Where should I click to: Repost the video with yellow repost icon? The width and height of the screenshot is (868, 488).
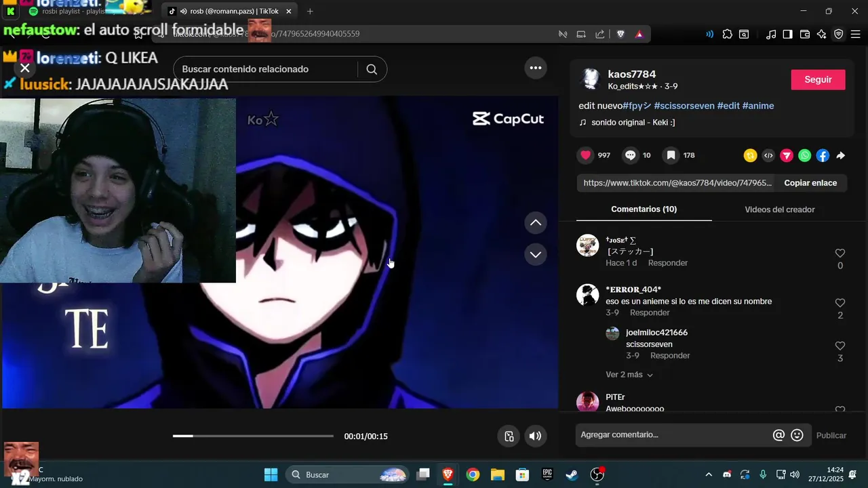pyautogui.click(x=750, y=156)
